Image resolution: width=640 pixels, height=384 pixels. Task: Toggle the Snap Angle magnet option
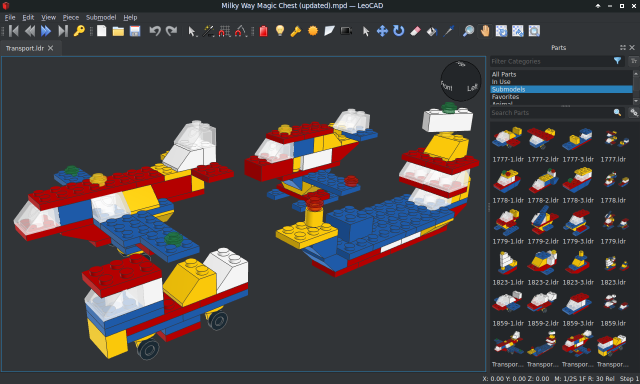pyautogui.click(x=241, y=31)
